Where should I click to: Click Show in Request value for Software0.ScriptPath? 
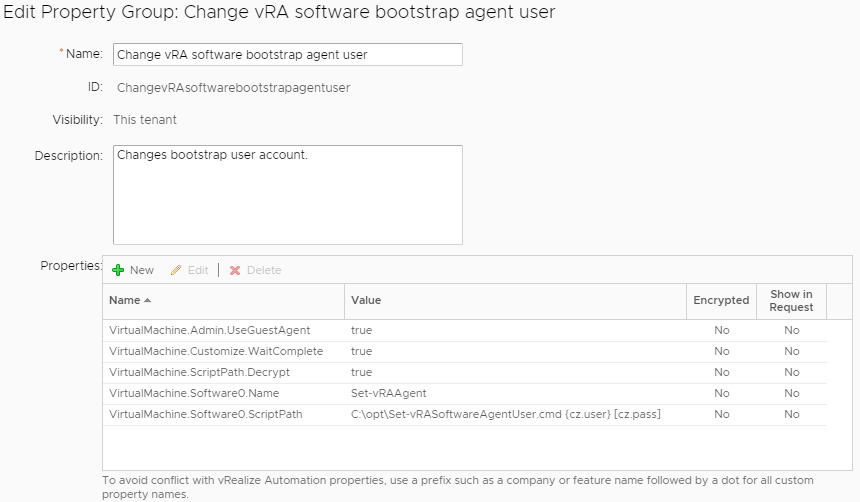tap(791, 414)
